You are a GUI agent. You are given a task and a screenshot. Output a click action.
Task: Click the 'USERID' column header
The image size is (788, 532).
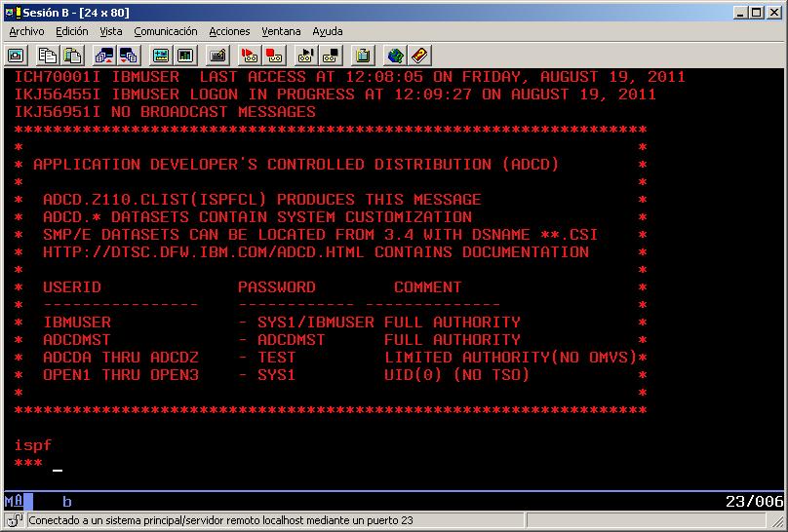click(72, 287)
